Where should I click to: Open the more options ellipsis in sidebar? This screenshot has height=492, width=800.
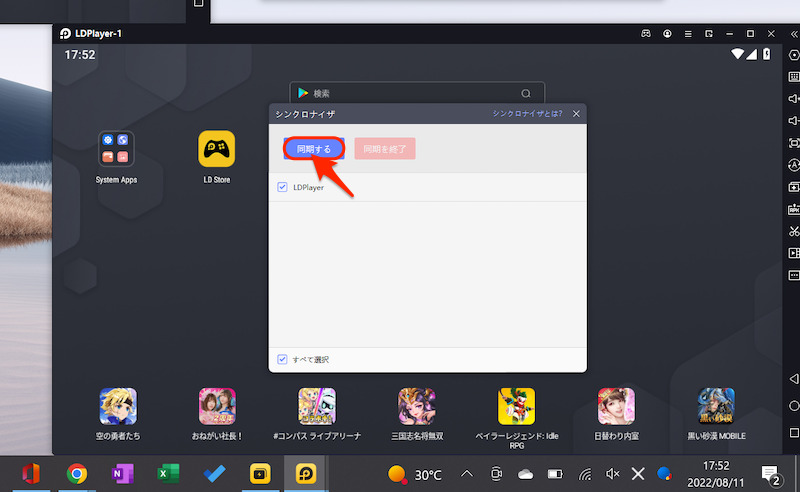coord(794,274)
